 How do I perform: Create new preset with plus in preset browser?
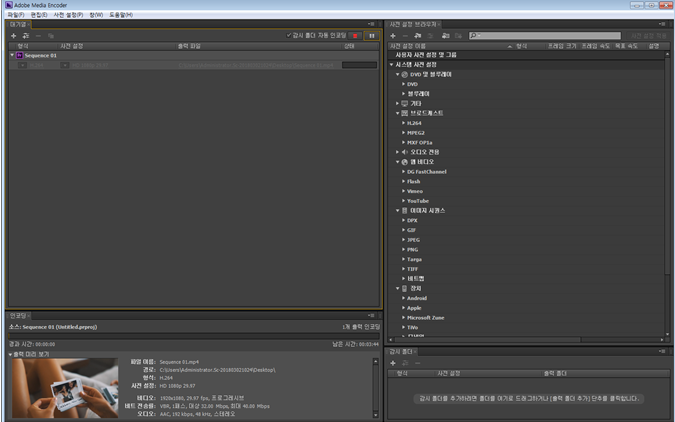pyautogui.click(x=393, y=36)
